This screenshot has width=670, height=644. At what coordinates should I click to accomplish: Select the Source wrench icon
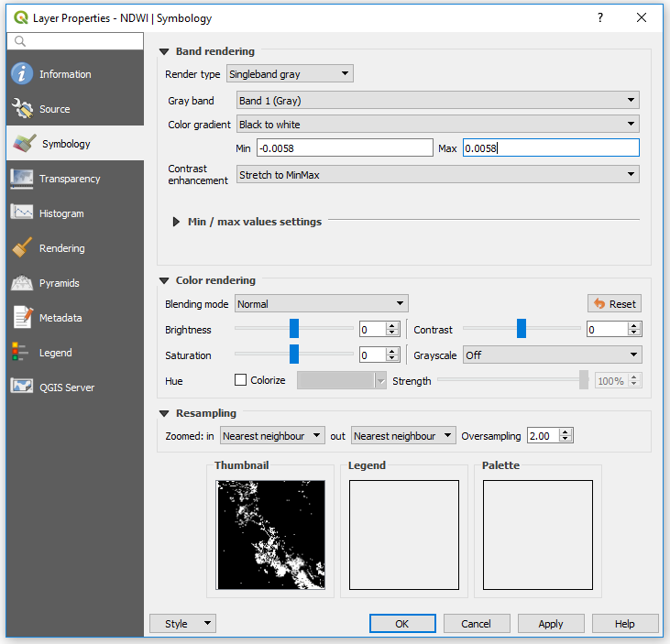22,109
